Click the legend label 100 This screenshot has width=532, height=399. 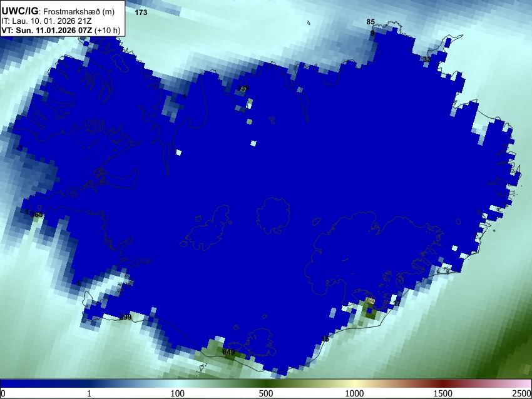click(x=178, y=393)
